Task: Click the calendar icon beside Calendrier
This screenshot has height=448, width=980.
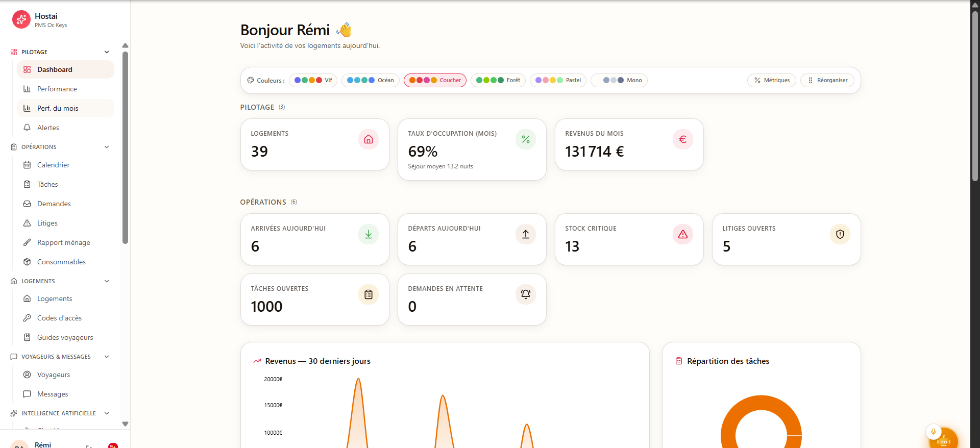Action: point(27,165)
